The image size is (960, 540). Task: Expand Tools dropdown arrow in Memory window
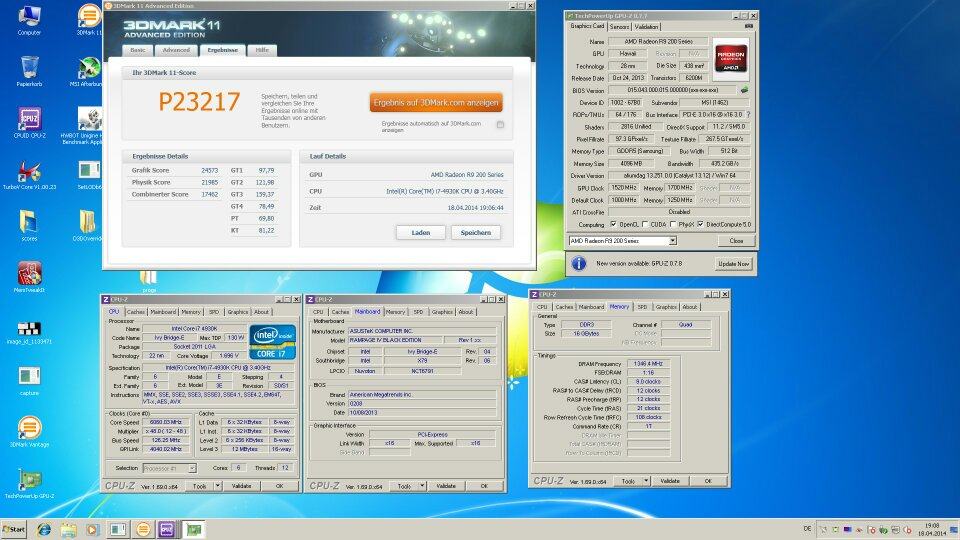647,481
